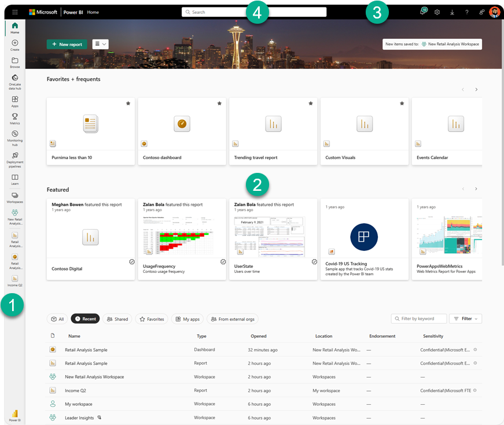Open New Retail Analysis workspace in sidebar

click(x=15, y=217)
